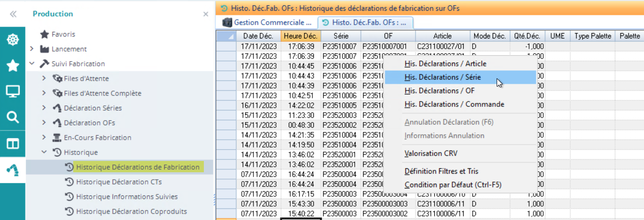Select the robot arm production icon
The height and width of the screenshot is (220, 644).
click(x=13, y=170)
